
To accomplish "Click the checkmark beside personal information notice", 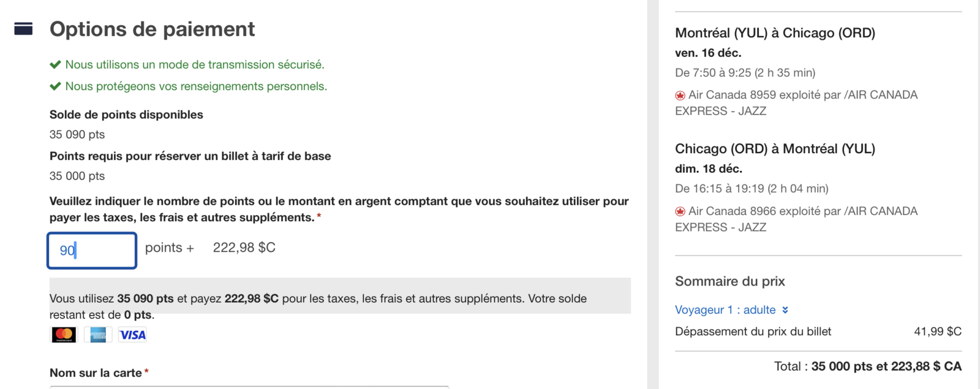I will coord(55,86).
